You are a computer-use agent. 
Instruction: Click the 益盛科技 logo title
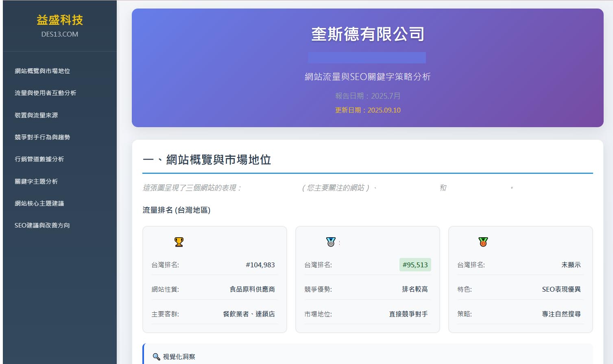coord(60,20)
